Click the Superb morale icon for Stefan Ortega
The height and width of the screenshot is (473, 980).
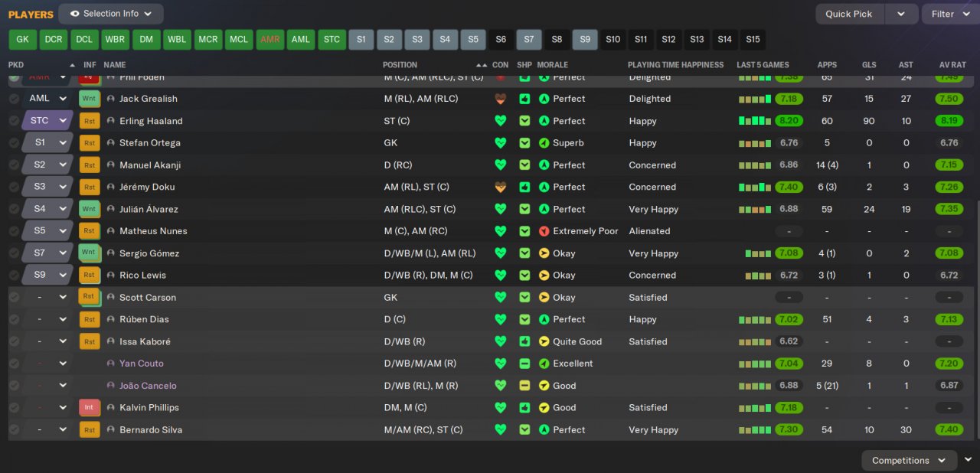(544, 143)
